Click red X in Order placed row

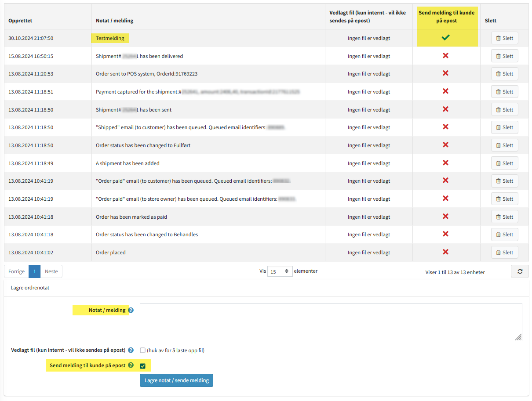tap(445, 252)
